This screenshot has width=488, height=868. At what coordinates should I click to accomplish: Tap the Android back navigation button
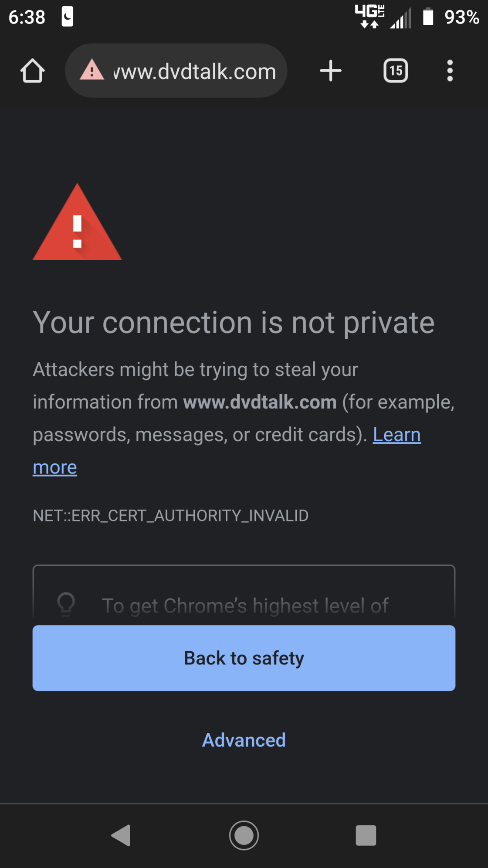121,835
